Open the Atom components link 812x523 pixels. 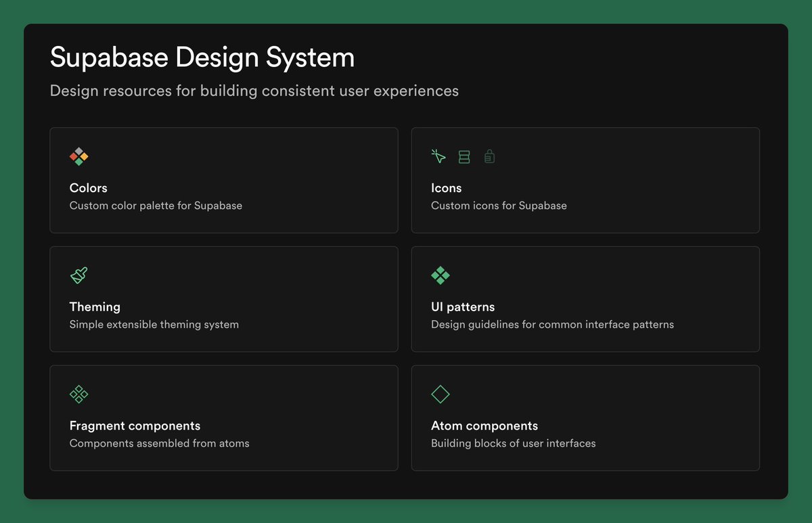585,418
